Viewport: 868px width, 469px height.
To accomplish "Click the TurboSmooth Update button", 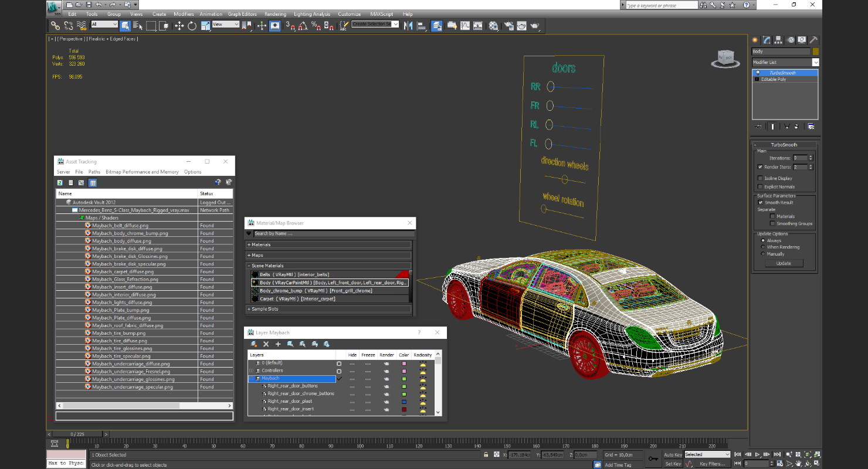I will (784, 263).
